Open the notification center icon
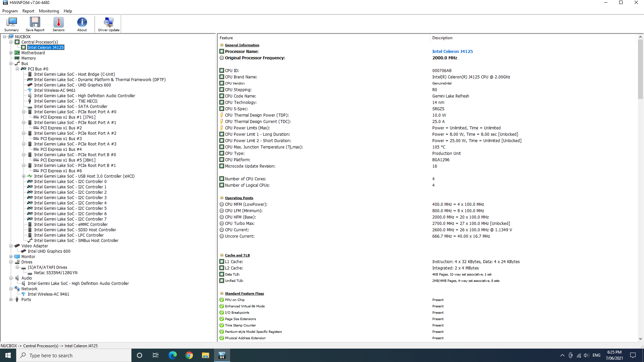Image resolution: width=644 pixels, height=362 pixels. [633, 355]
